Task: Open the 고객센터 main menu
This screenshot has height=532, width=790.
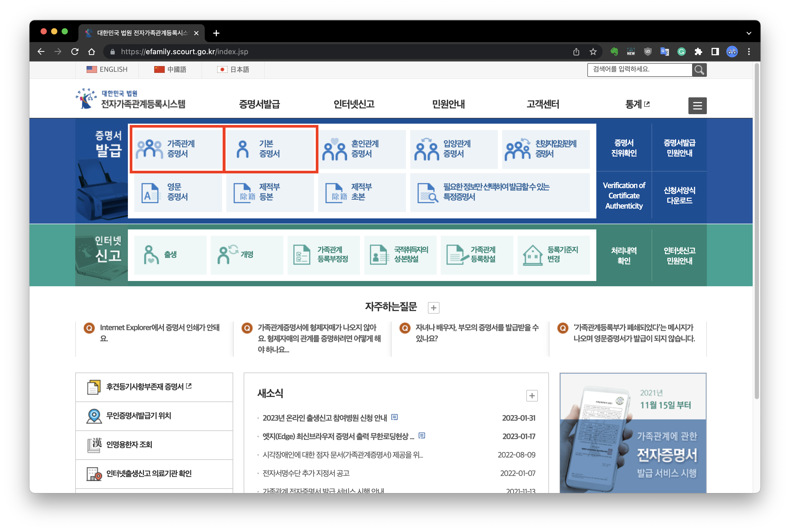Action: coord(543,104)
